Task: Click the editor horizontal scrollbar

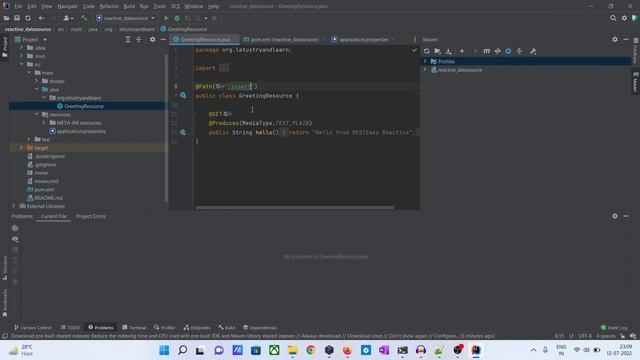Action: click(295, 208)
